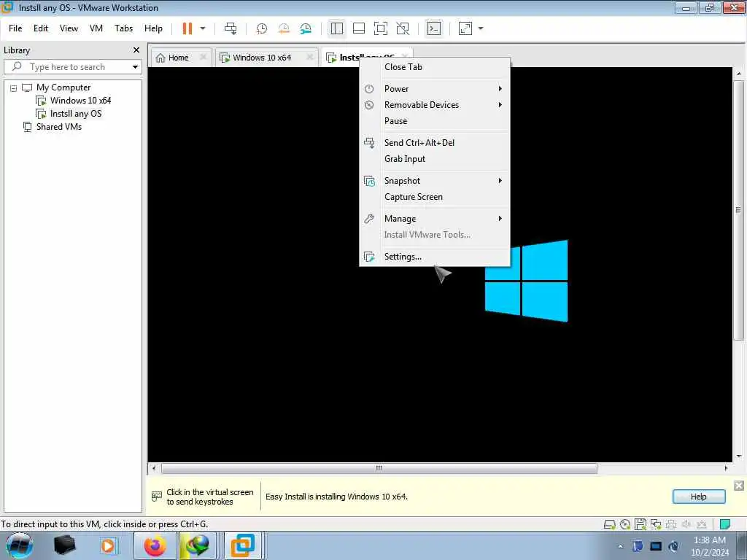
Task: Dismiss the Easy Install info bar
Action: 739,486
